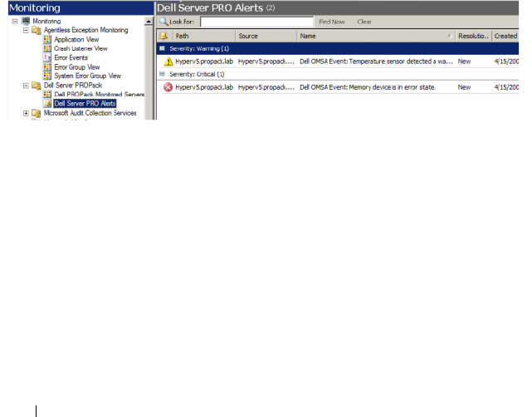Click the Severity: Warning (1) group label
Screen dimensions: 532x417
(x=199, y=48)
